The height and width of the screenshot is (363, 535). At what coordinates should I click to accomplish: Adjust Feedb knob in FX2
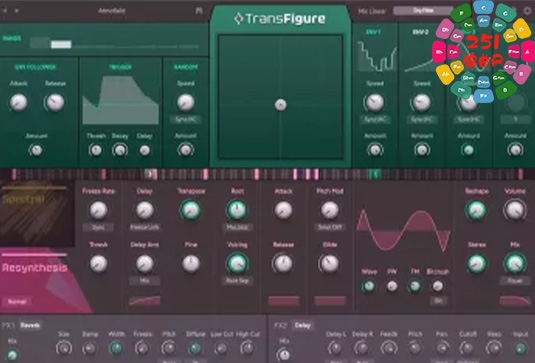click(389, 348)
